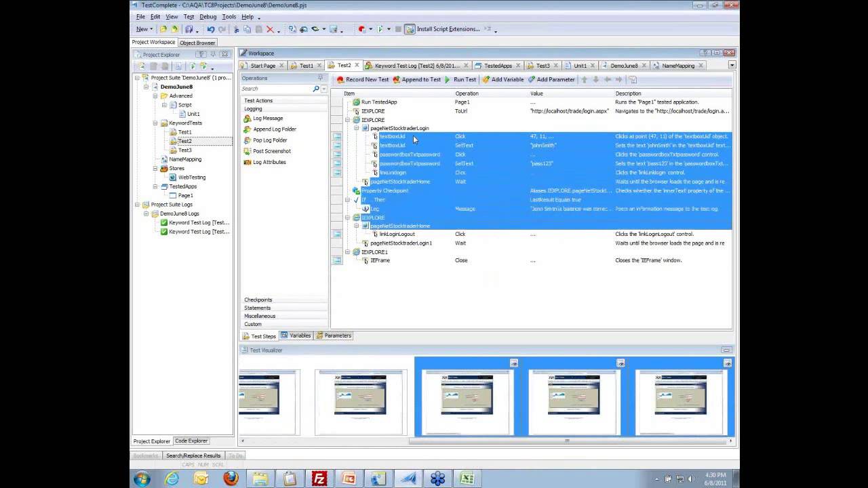Screen dimensions: 868x488
Task: Close the Test1 workspace tab
Action: point(319,66)
